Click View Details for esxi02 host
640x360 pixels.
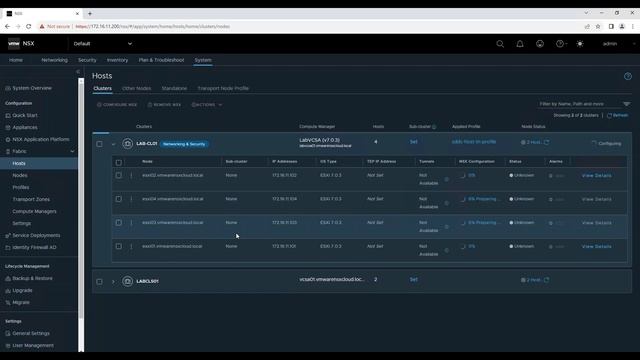point(596,176)
